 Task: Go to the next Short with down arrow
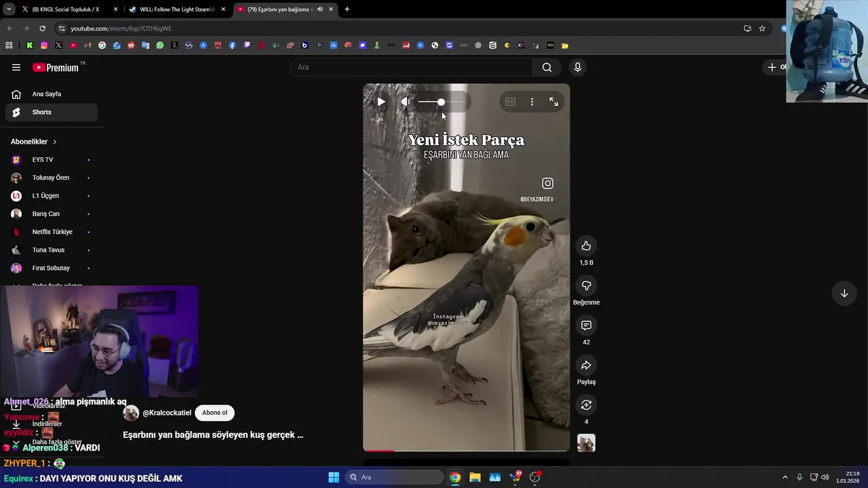coord(844,293)
